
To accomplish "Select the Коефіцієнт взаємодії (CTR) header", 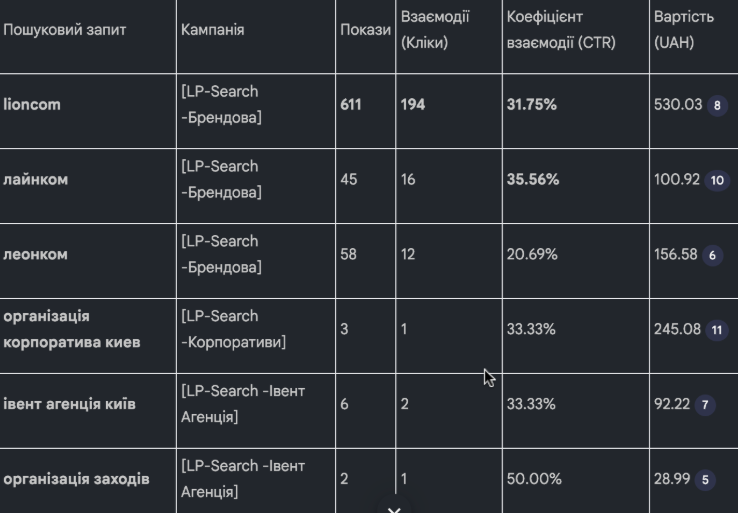I will click(561, 30).
